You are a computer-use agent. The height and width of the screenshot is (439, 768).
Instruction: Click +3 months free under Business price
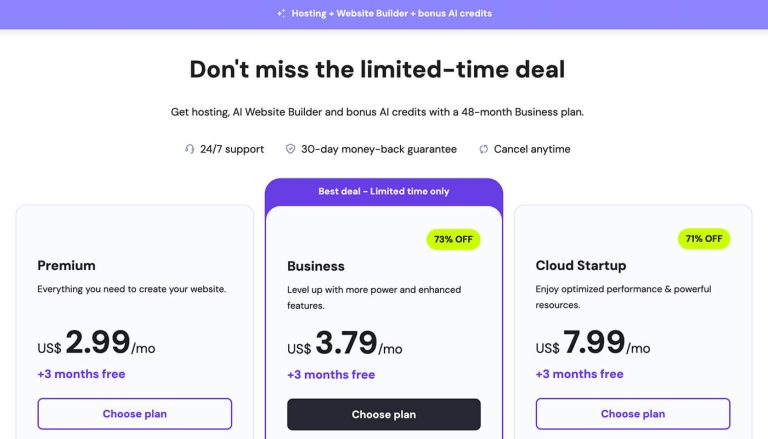tap(331, 375)
